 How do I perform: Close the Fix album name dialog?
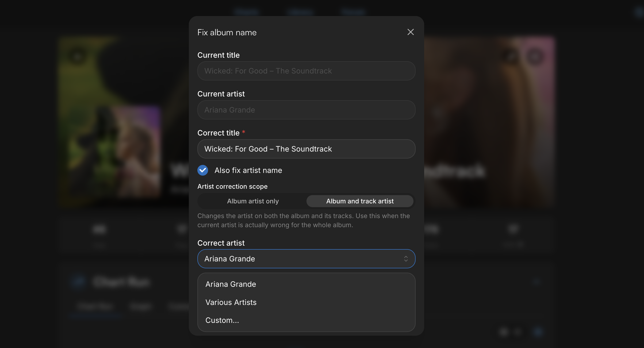pos(411,32)
